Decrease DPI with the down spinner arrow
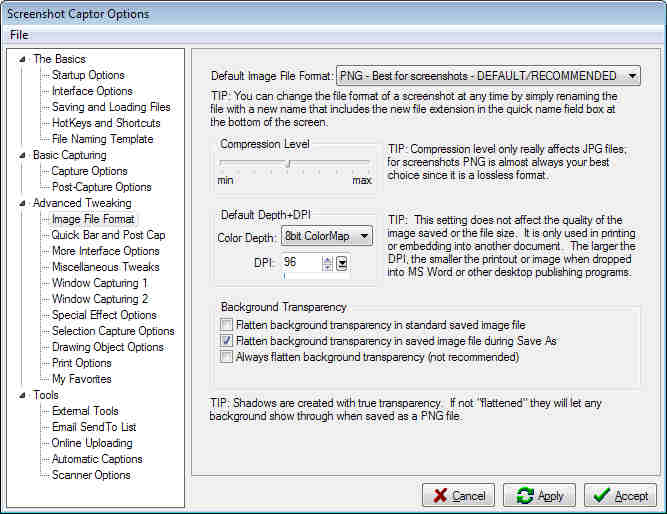The height and width of the screenshot is (514, 667). 327,267
